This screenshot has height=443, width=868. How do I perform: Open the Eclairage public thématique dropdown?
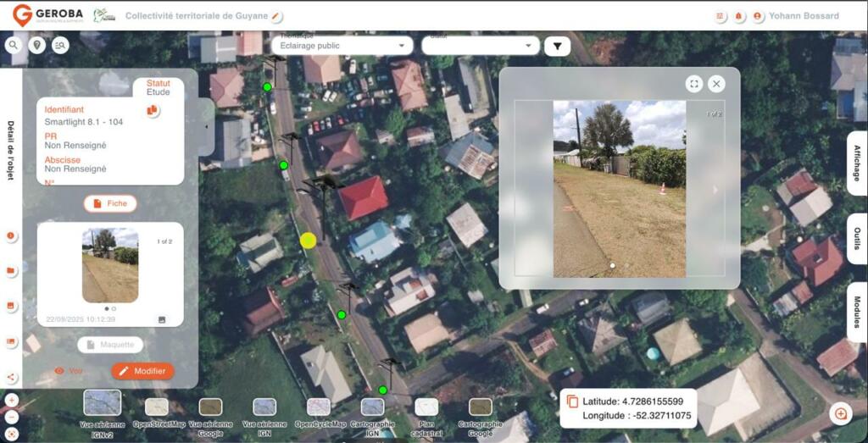pyautogui.click(x=342, y=46)
